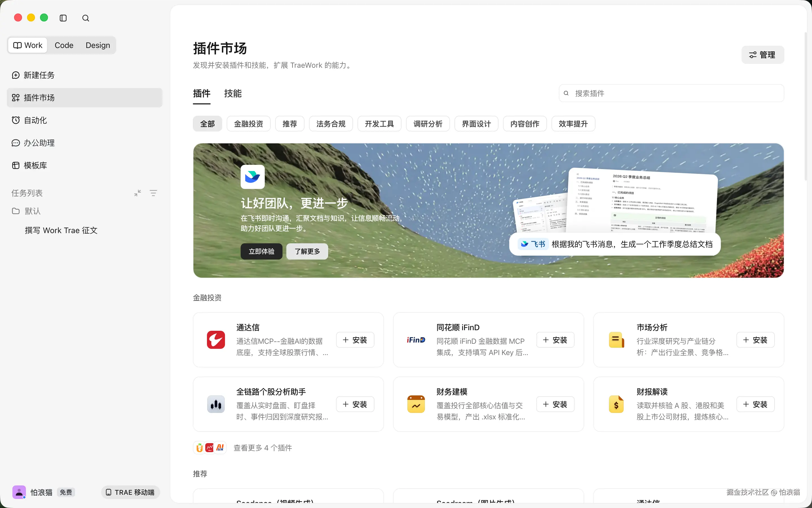Open the task list filter icon
Image resolution: width=812 pixels, height=508 pixels.
coord(153,193)
